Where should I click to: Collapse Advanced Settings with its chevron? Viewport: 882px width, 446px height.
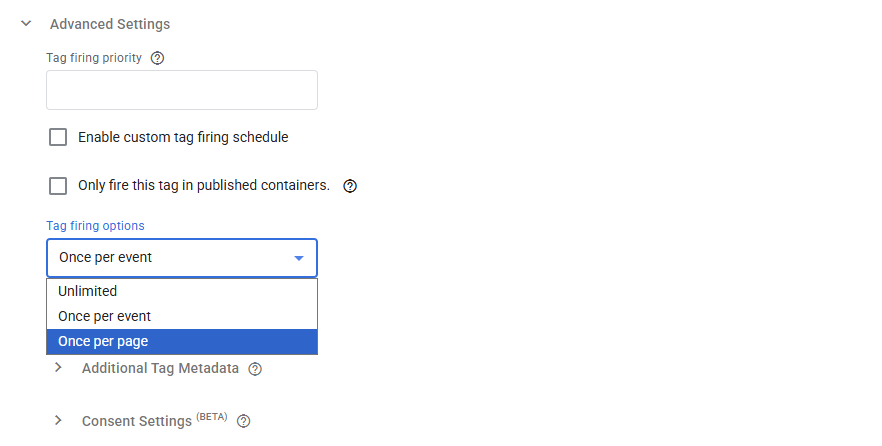coord(26,24)
